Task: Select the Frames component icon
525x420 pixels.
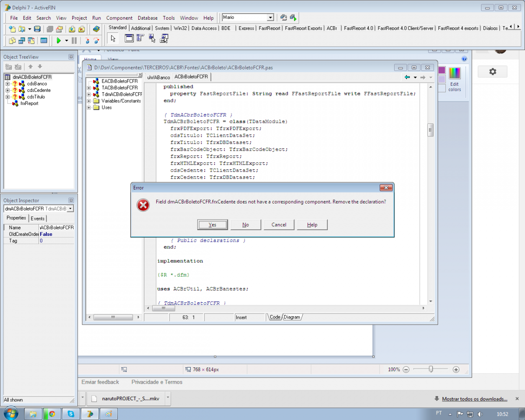Action: [129, 38]
